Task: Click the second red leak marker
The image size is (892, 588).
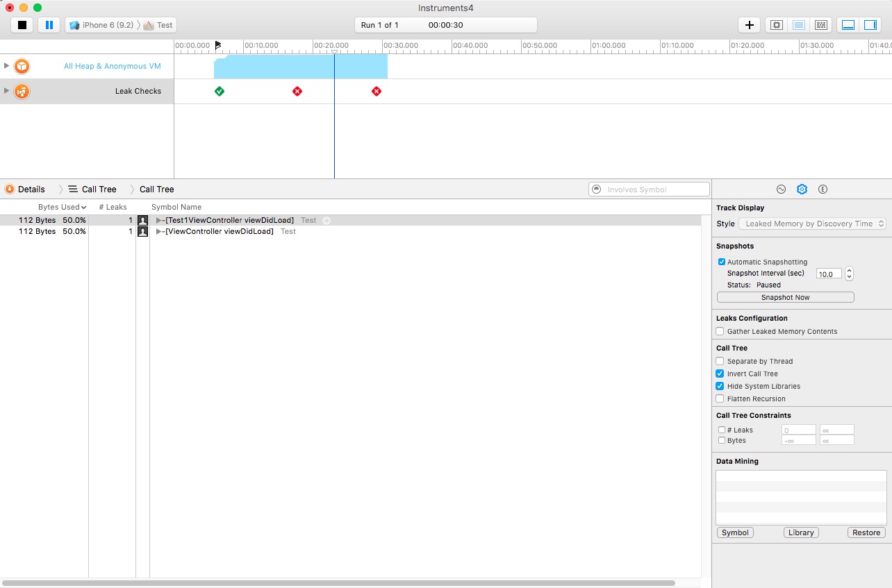Action: click(376, 91)
